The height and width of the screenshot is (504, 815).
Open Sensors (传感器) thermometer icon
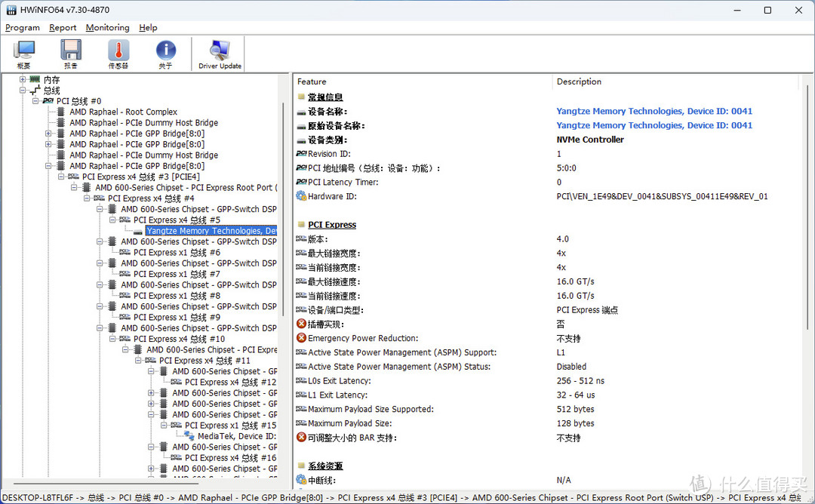(118, 51)
